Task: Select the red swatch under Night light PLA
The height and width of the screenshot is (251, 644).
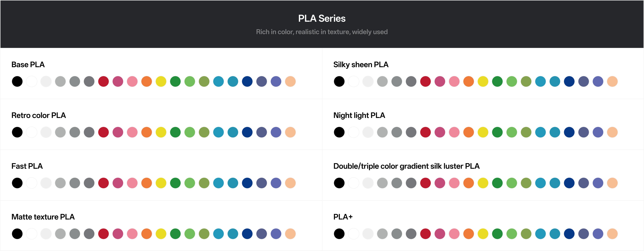Action: click(425, 132)
